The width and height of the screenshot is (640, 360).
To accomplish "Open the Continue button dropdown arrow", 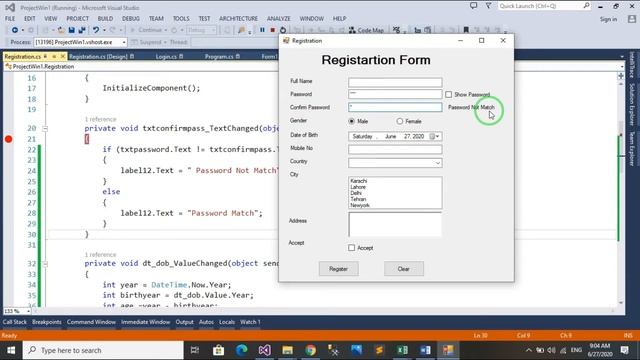I will pos(165,30).
